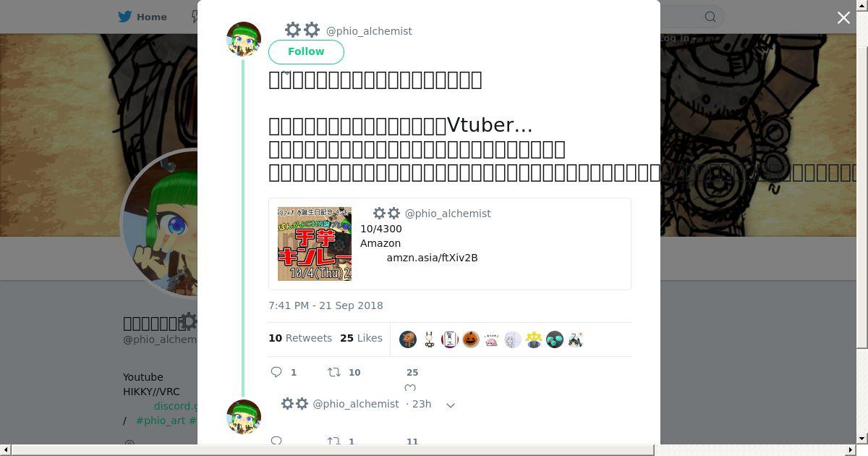
Task: Retweet the main tweet
Action: coord(334,372)
